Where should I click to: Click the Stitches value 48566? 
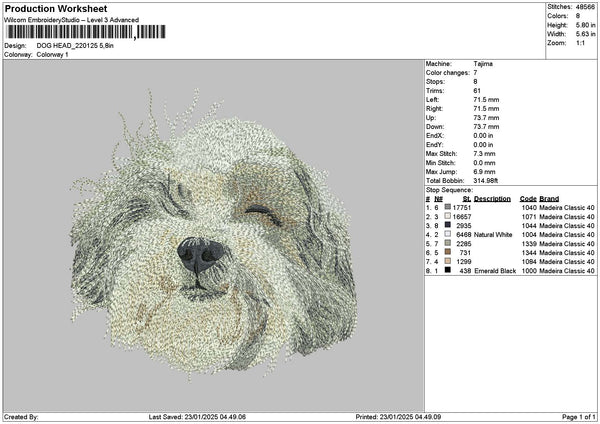(585, 7)
